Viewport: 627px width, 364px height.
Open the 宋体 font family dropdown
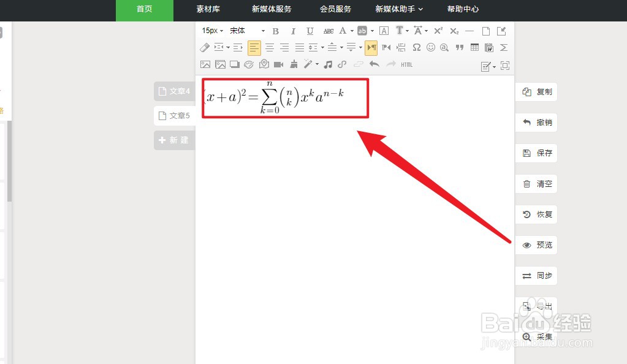point(245,30)
